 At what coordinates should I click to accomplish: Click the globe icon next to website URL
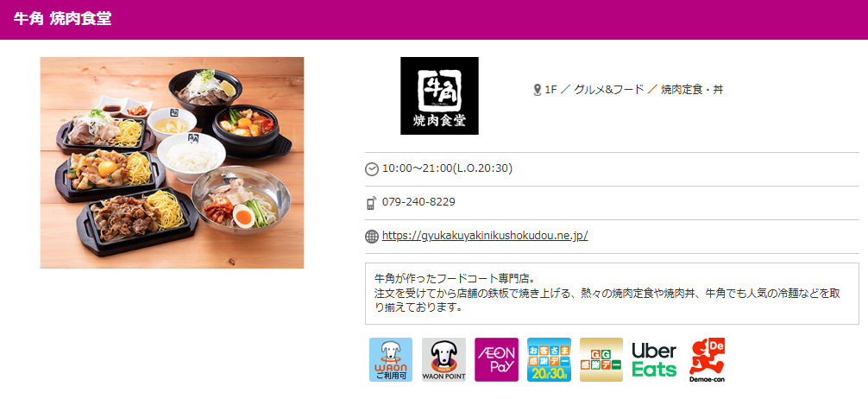pyautogui.click(x=372, y=237)
